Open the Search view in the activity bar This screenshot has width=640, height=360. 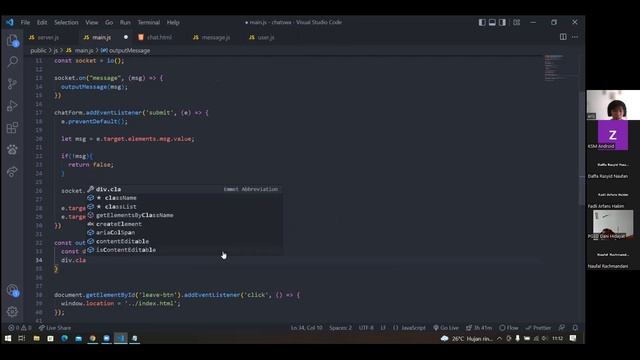click(12, 62)
